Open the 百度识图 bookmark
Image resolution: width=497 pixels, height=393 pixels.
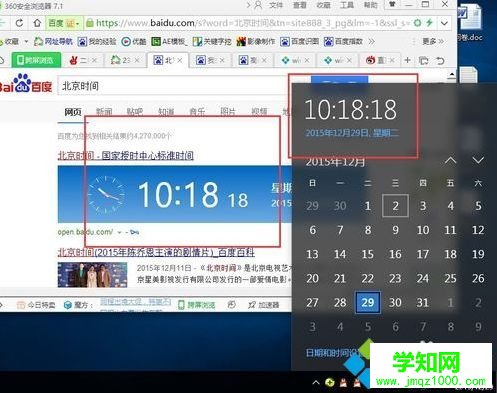point(299,41)
